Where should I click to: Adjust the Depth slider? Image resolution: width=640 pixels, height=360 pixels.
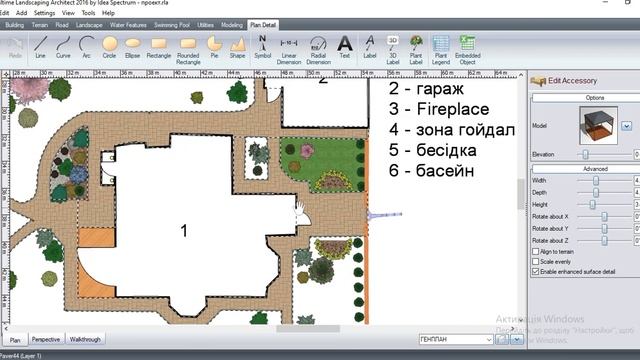pos(596,192)
